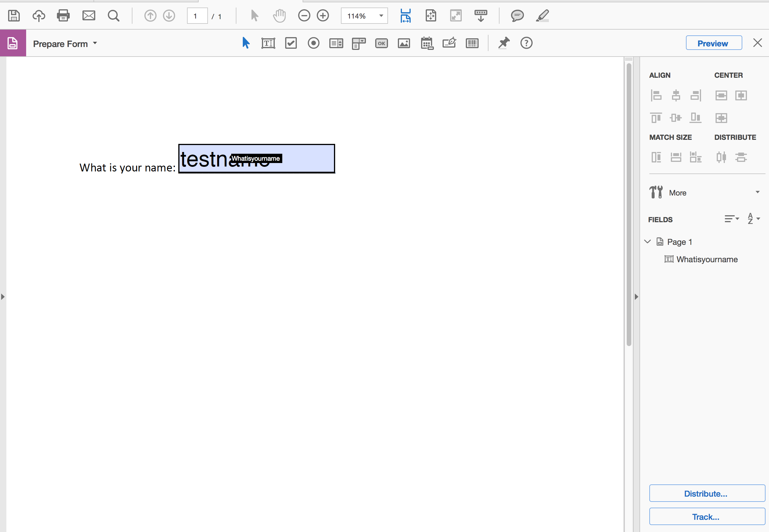Click the Distribute... button

pos(707,493)
